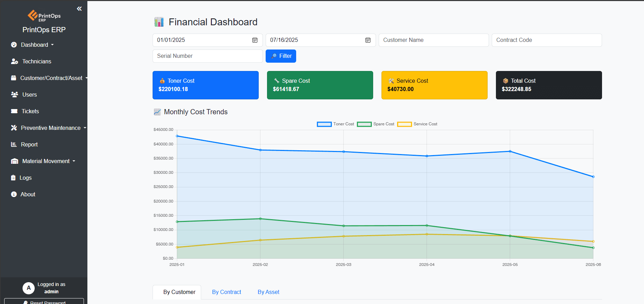The image size is (644, 304).
Task: Toggle Toner Cost series in chart legend
Action: tap(335, 124)
